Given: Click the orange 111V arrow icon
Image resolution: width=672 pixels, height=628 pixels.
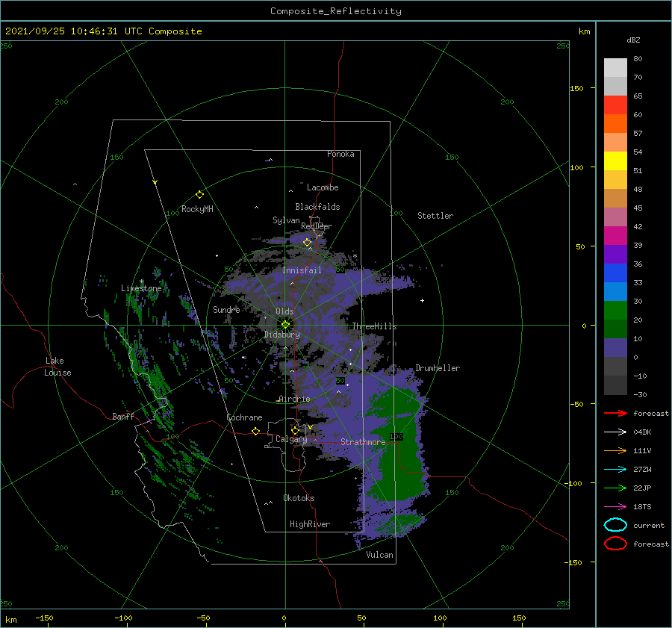Looking at the screenshot, I should tap(615, 450).
